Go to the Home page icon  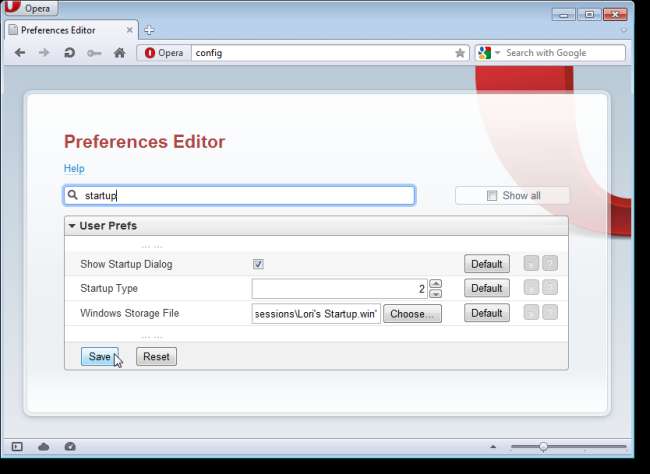[119, 53]
